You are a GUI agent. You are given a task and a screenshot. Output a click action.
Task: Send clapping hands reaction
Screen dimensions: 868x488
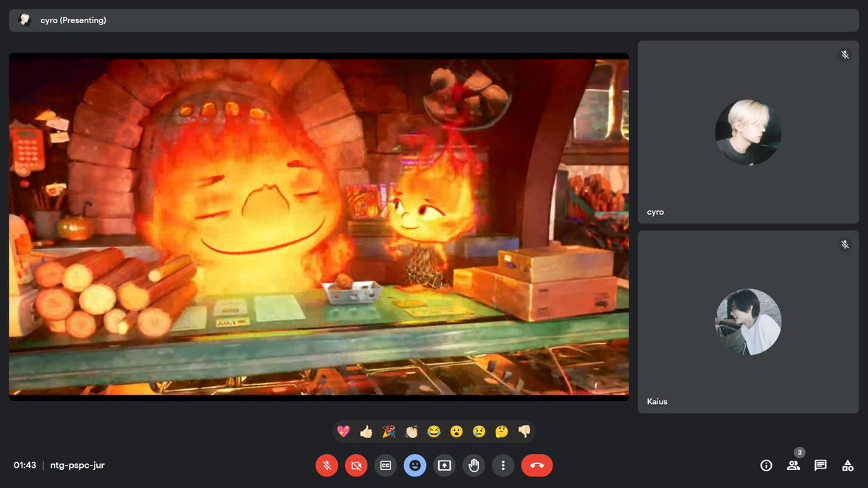point(411,432)
